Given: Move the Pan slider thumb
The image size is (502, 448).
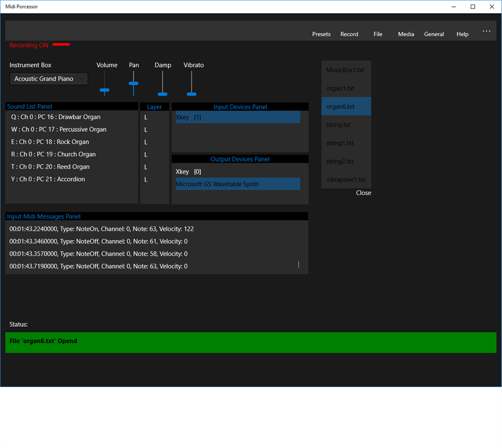Looking at the screenshot, I should point(134,84).
